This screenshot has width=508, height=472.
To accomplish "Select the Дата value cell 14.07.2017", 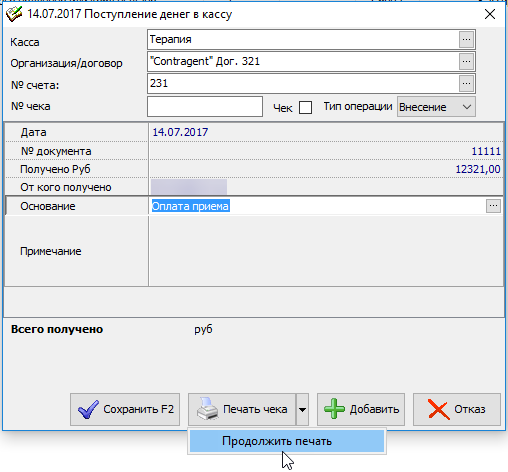I will [326, 132].
